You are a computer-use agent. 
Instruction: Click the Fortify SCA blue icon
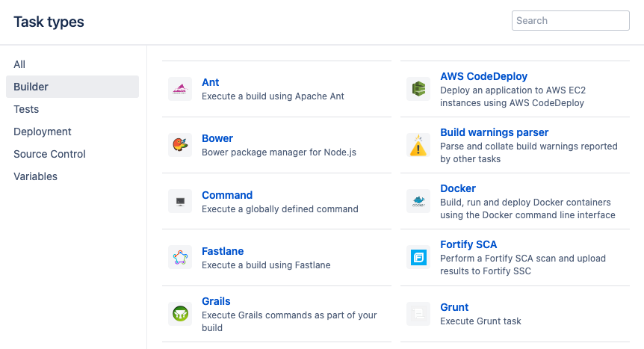418,257
